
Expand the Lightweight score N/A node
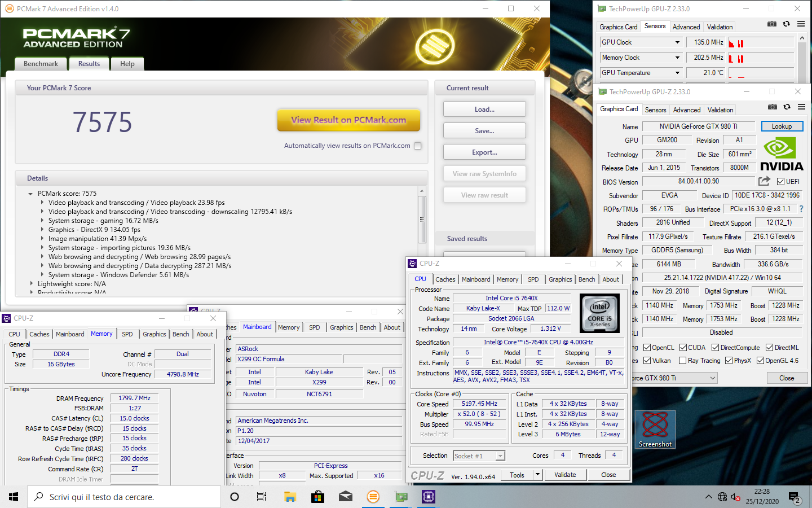coord(31,284)
